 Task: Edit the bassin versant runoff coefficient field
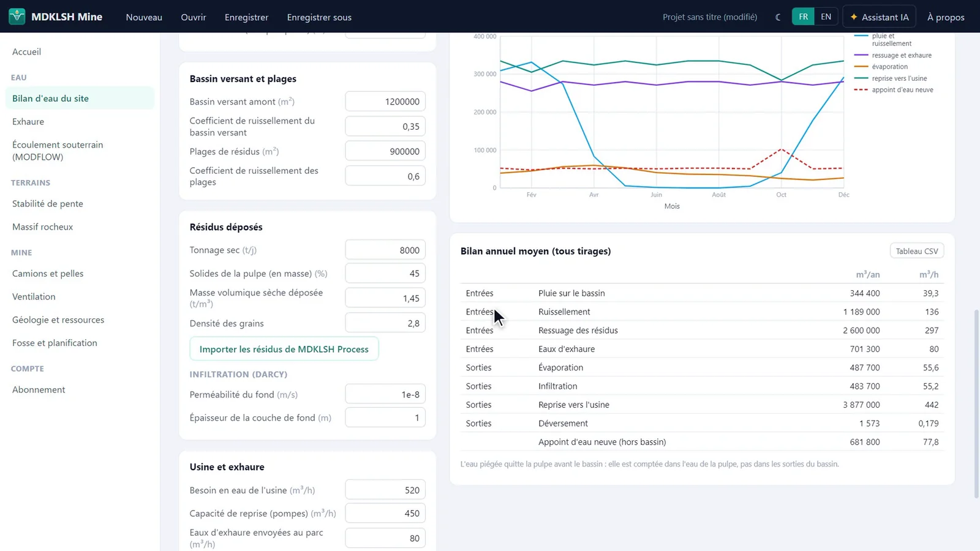[385, 126]
